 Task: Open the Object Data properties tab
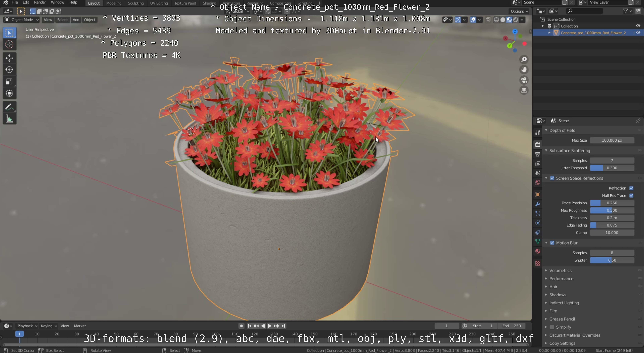538,242
